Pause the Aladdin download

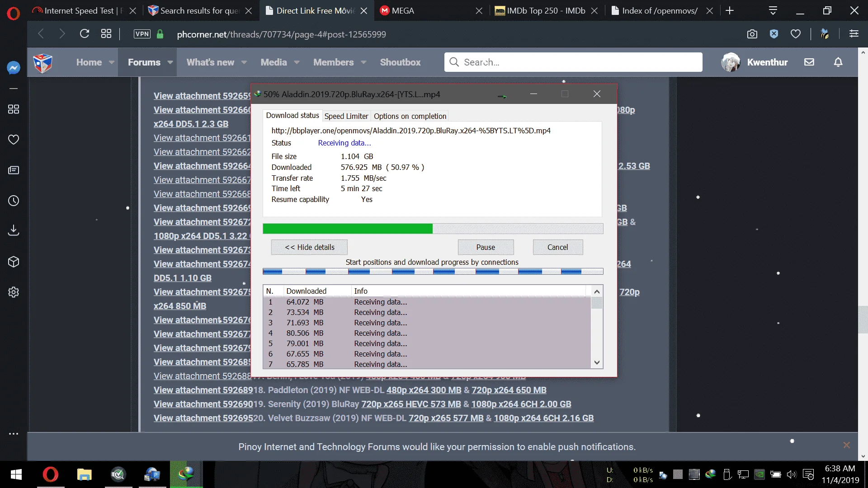pos(486,247)
